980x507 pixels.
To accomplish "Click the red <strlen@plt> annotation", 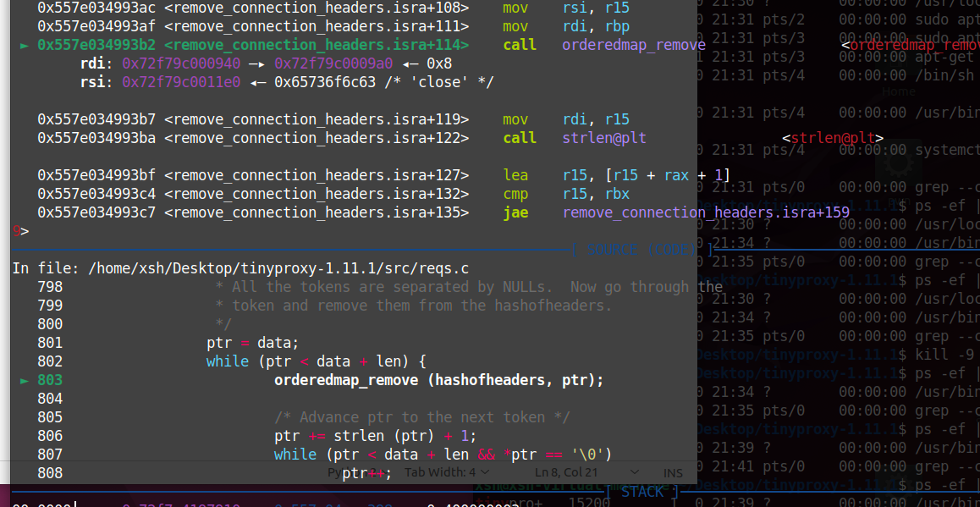I will point(833,138).
